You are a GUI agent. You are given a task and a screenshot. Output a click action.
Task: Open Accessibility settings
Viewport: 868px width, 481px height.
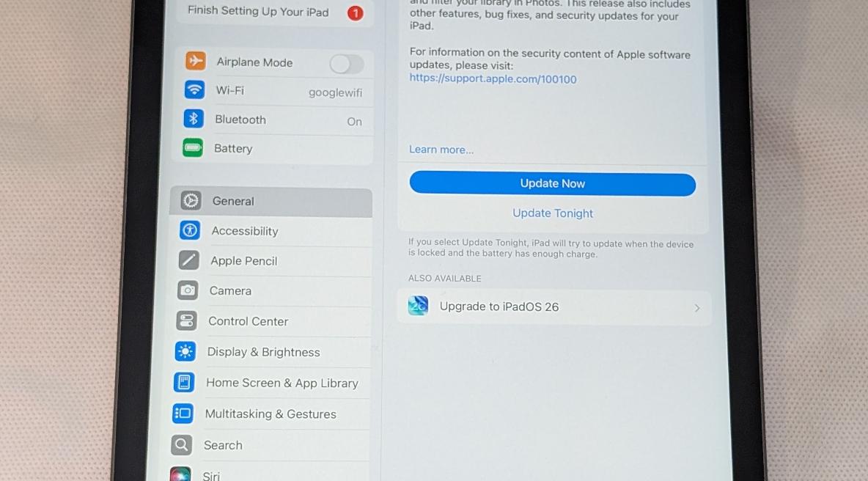270,232
